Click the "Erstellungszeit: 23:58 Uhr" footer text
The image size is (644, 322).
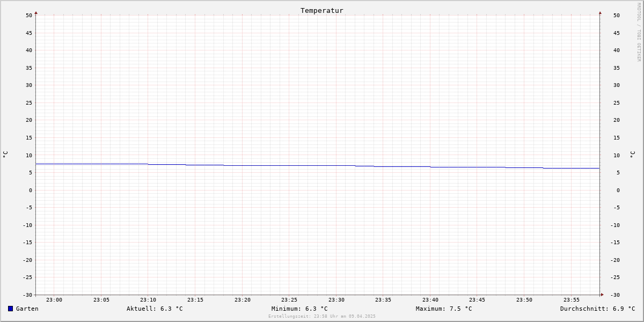[x=322, y=316]
